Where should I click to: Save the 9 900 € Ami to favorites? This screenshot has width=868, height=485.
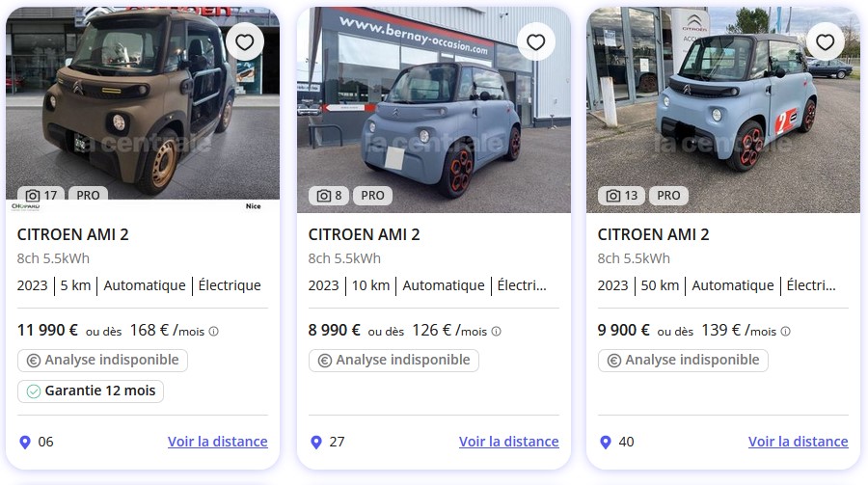point(825,42)
